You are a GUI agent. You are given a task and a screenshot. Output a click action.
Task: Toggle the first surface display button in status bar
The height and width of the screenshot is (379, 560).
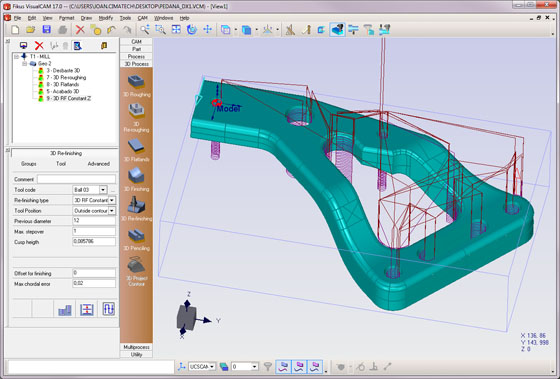tap(284, 366)
